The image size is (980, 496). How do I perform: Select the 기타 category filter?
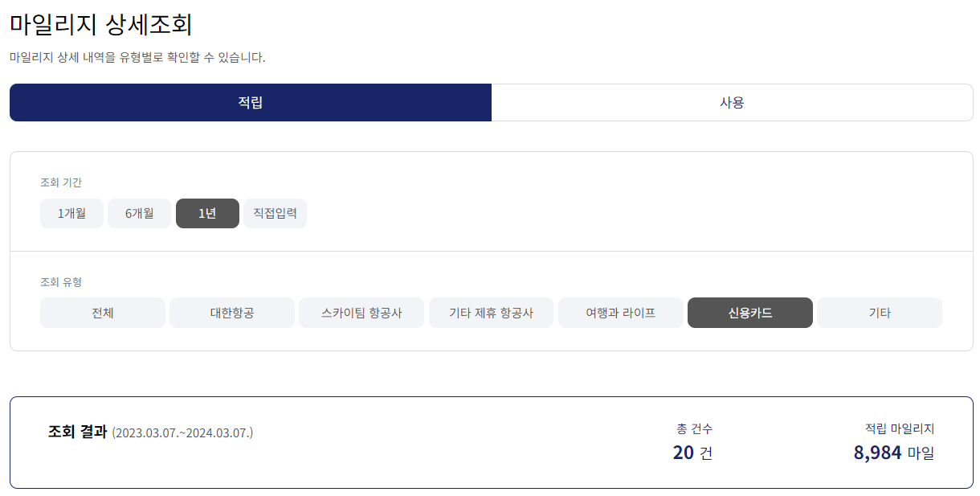(x=879, y=313)
